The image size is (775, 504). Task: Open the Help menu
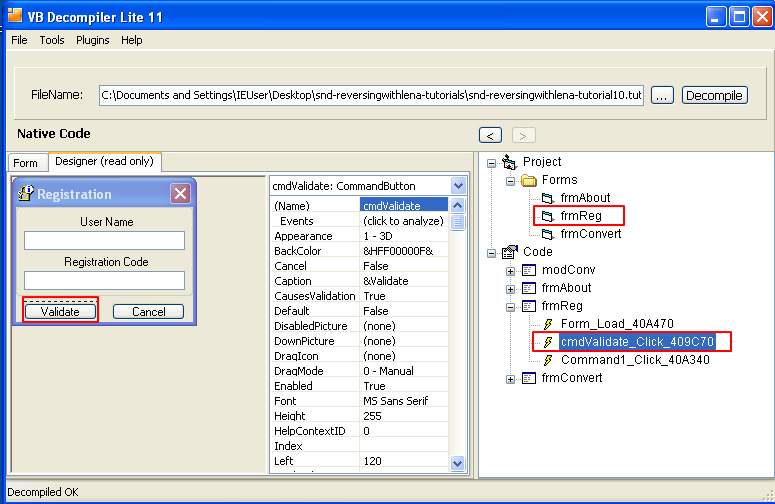coord(131,40)
